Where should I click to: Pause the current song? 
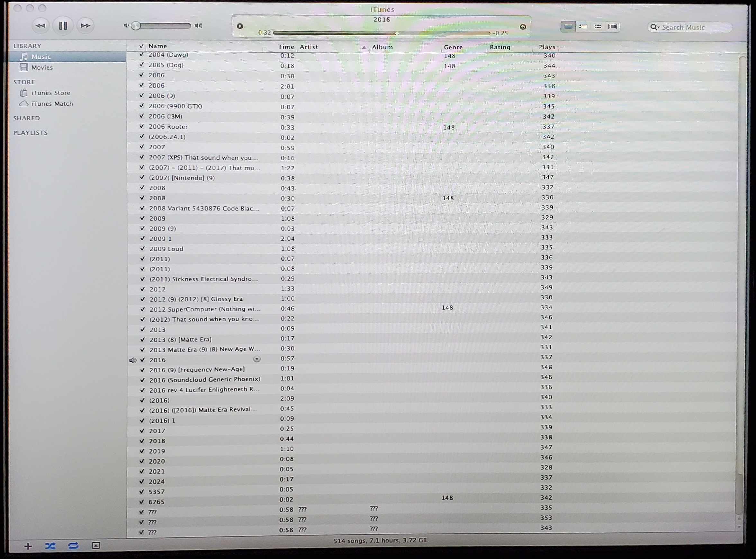(63, 26)
